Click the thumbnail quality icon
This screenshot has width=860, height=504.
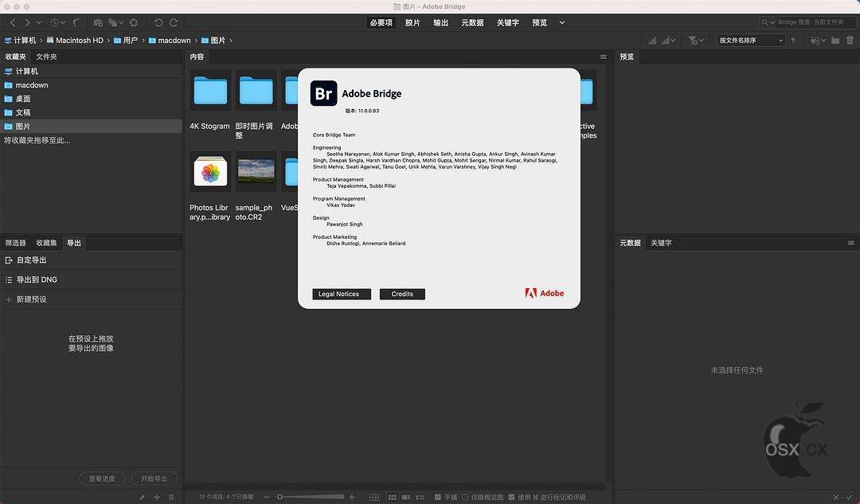click(x=652, y=40)
